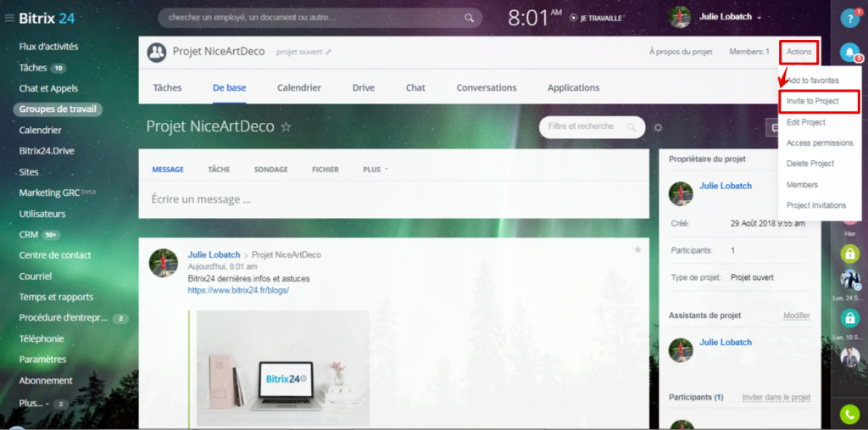Switch to the Applications tab
868x430 pixels.
574,87
